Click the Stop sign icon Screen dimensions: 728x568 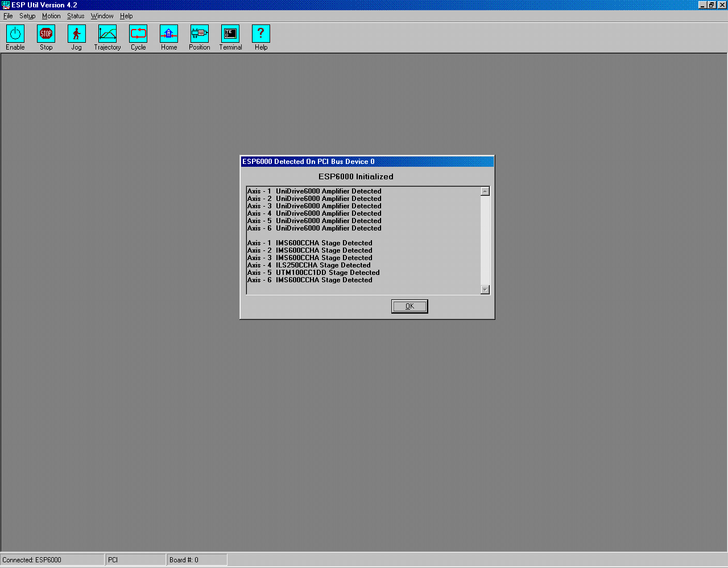[46, 34]
